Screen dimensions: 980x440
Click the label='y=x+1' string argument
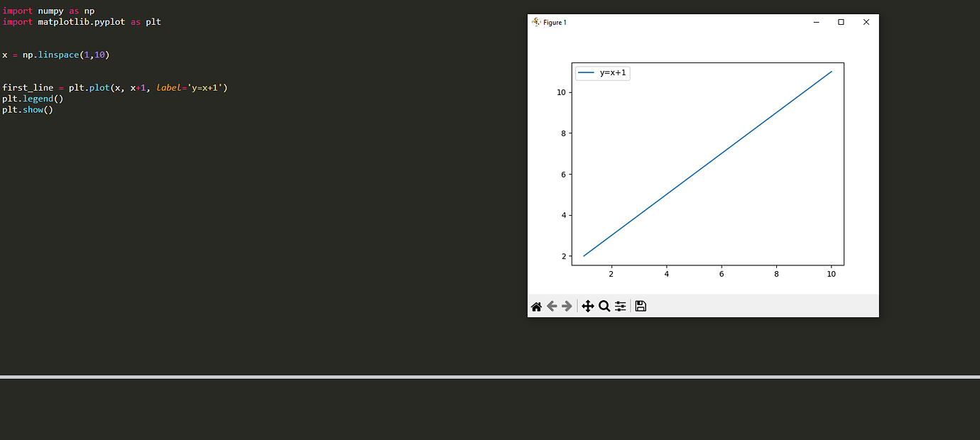(x=190, y=87)
